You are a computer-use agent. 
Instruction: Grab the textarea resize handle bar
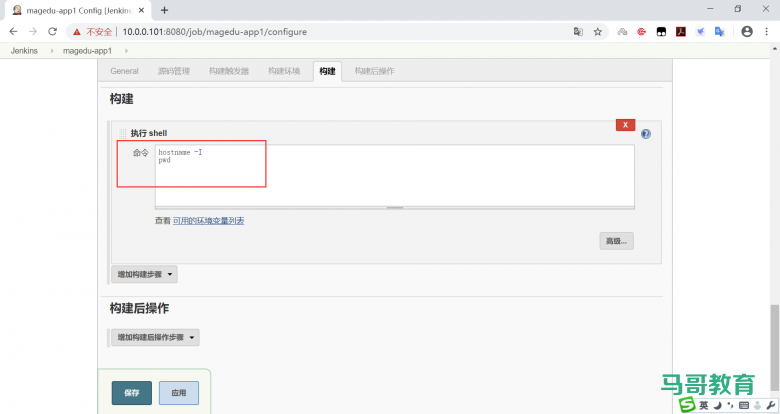pyautogui.click(x=394, y=208)
